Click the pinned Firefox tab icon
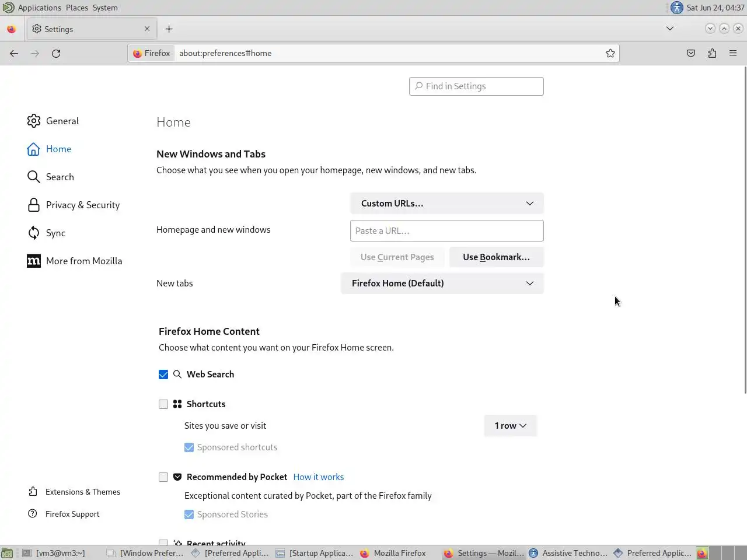 click(x=12, y=29)
